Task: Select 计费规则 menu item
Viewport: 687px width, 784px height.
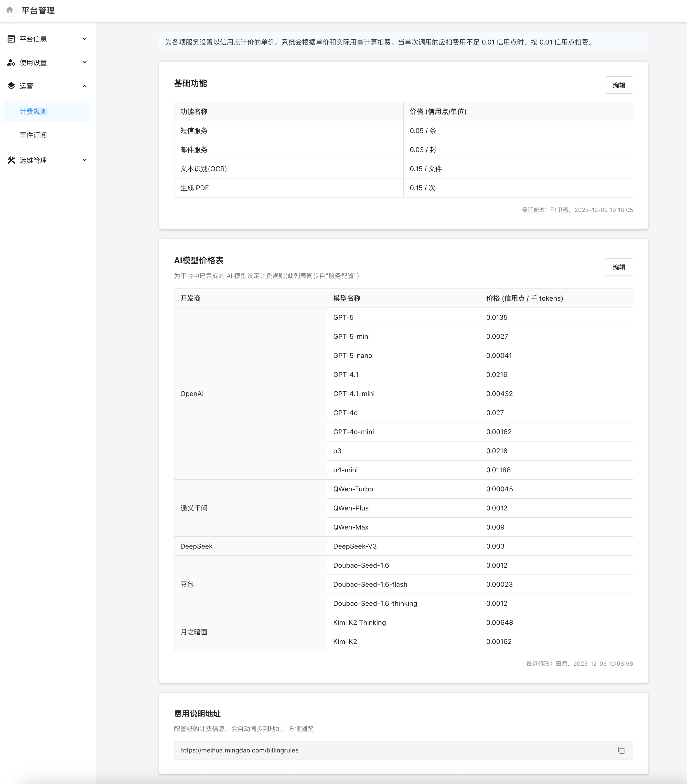Action: [33, 112]
